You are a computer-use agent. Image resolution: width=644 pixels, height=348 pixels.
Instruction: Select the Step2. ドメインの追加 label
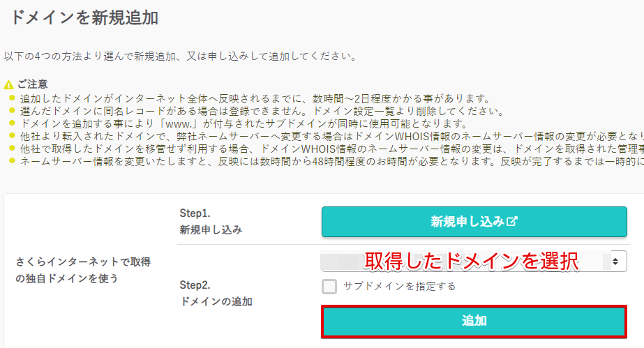pos(216,294)
